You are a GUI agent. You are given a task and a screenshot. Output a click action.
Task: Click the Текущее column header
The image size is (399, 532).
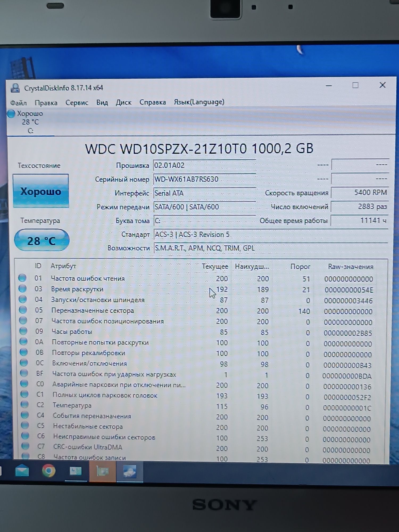click(x=215, y=266)
